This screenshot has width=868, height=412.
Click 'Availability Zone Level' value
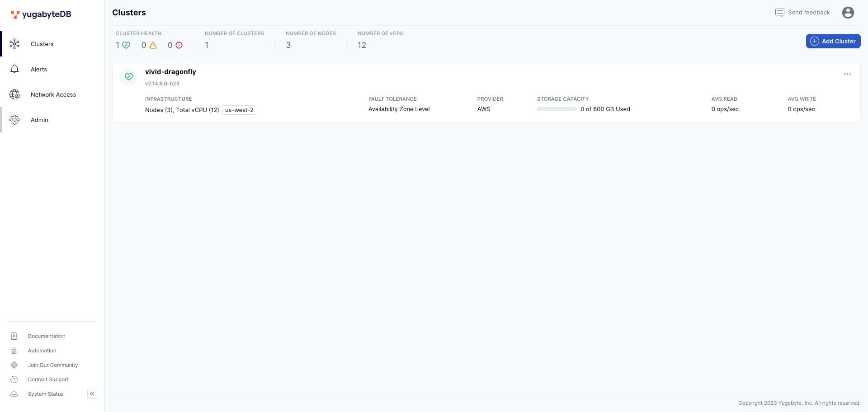(x=399, y=109)
